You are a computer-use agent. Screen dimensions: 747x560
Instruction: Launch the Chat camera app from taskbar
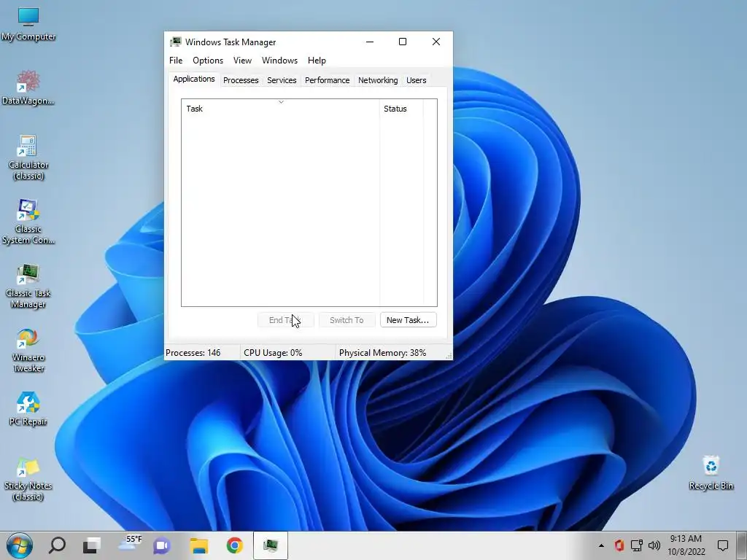coord(161,545)
